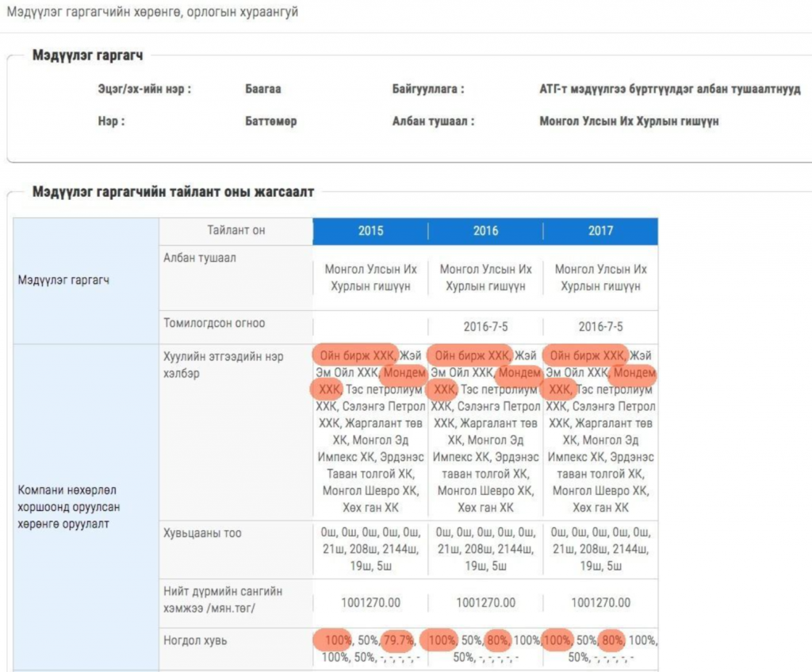Screen dimensions: 812x672
Task: Click highlighted 'Ойн бирж ХХК' in 2015 column
Action: coord(354,355)
